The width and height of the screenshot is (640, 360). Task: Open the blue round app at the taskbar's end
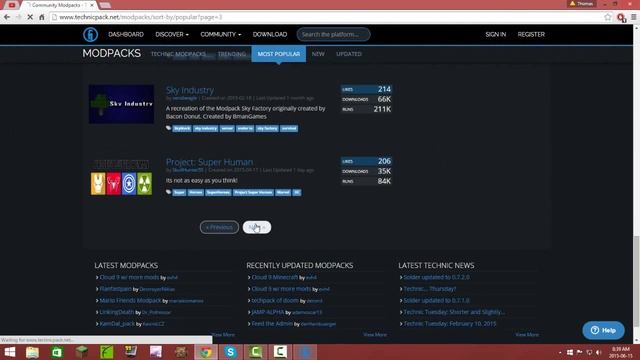(305, 352)
